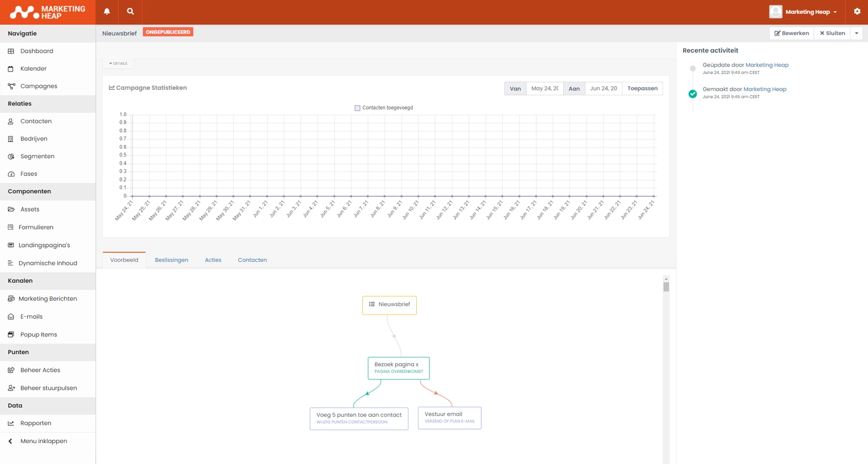Click the Sluiten button
Image resolution: width=868 pixels, height=464 pixels.
pos(832,33)
